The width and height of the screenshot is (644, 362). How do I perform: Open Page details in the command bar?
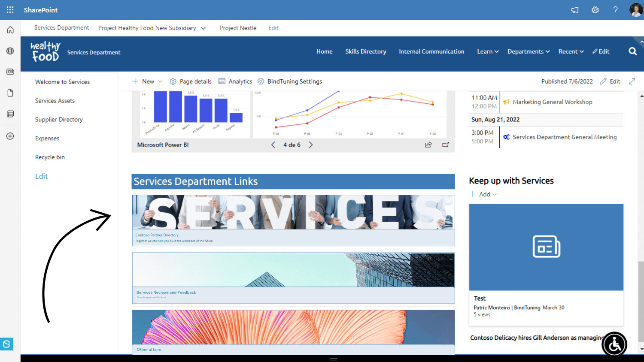coord(191,81)
